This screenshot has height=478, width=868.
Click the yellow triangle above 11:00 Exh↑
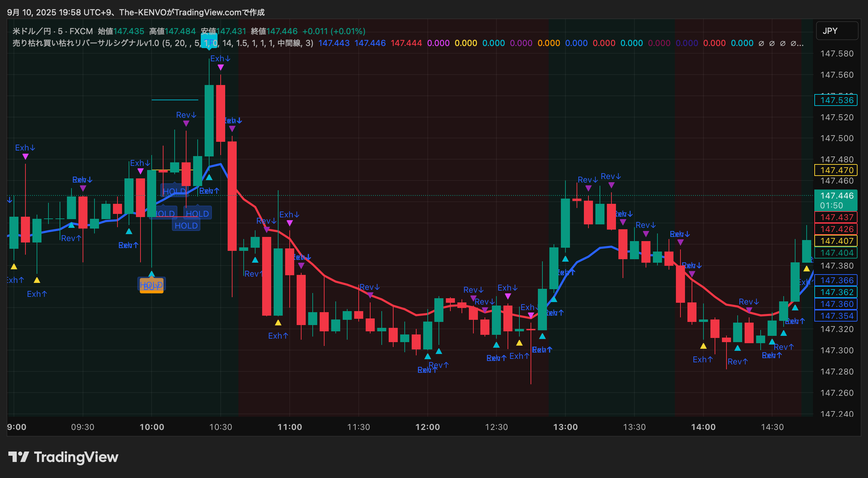point(278,323)
